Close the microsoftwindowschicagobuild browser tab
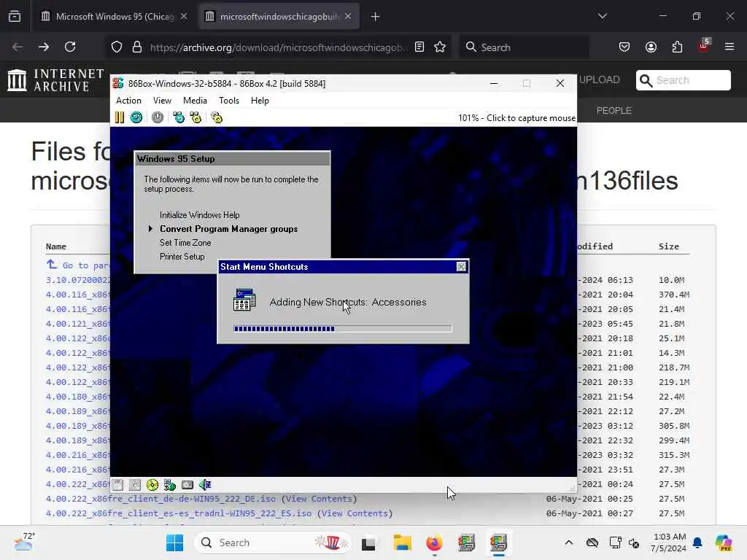The height and width of the screenshot is (560, 747). point(348,17)
